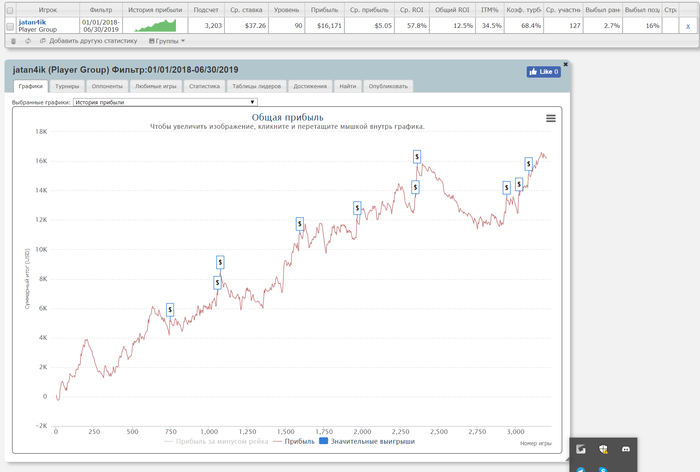Expand the 'Группы' dropdown menu

[167, 41]
